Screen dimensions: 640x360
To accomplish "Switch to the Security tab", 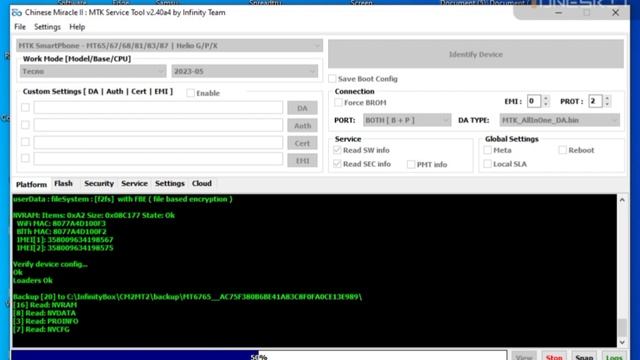I will click(99, 184).
